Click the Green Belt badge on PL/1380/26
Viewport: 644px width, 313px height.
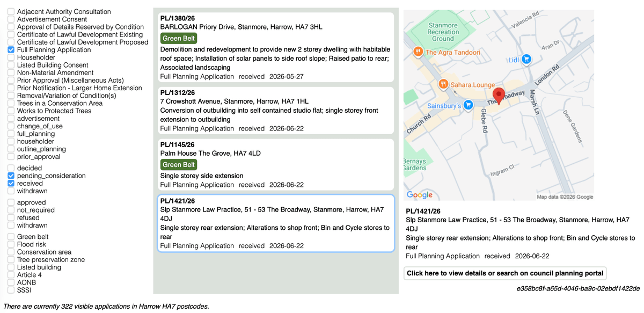[x=179, y=38]
